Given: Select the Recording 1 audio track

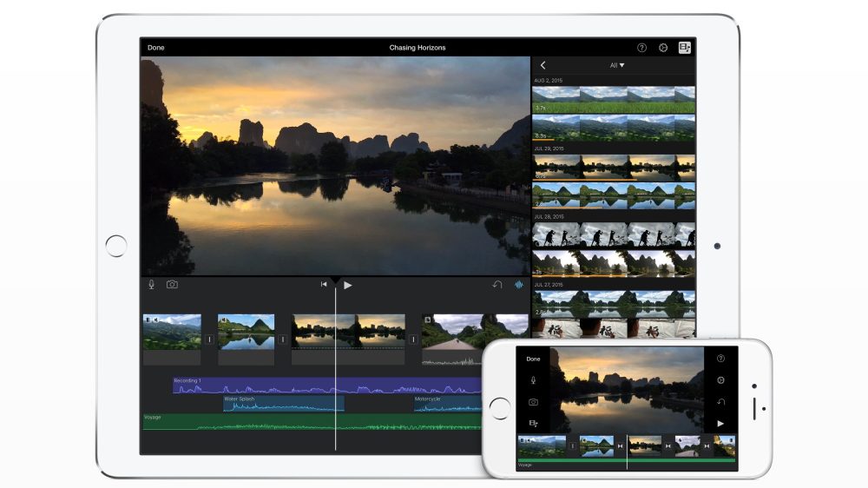Looking at the screenshot, I should (260, 386).
